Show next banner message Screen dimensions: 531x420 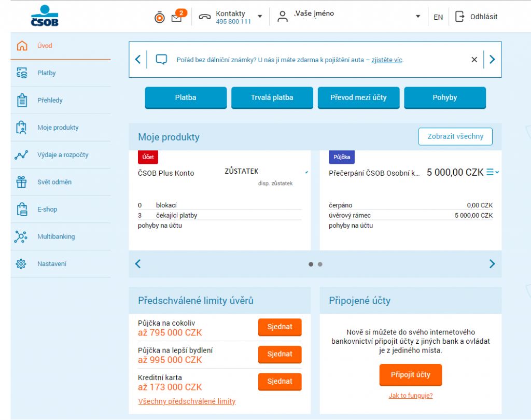[x=493, y=59]
